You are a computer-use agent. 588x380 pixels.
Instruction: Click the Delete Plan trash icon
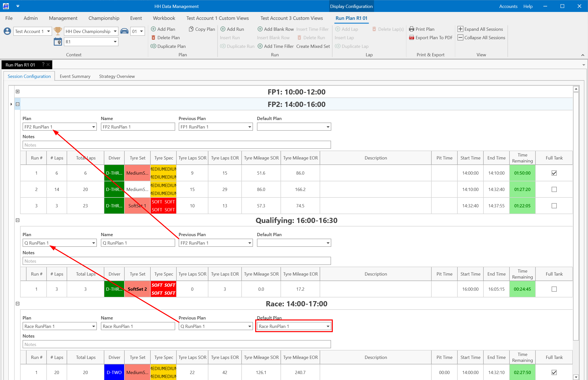click(153, 37)
